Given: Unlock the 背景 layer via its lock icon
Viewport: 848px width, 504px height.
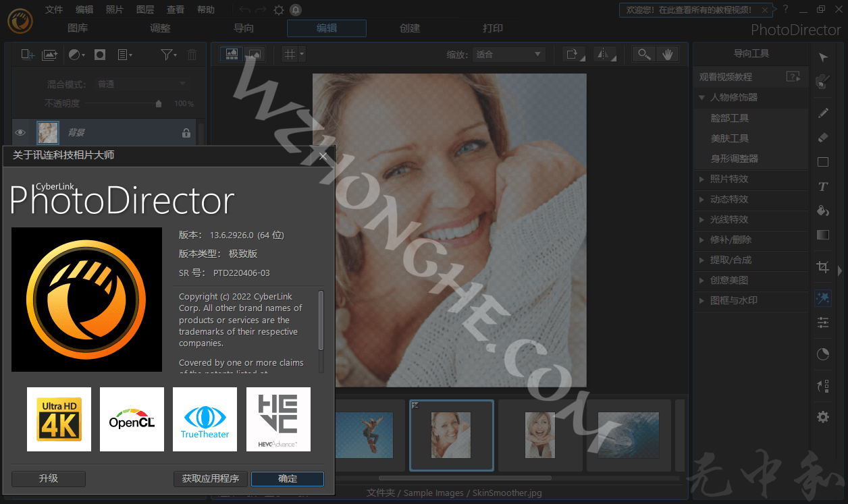Looking at the screenshot, I should (186, 132).
